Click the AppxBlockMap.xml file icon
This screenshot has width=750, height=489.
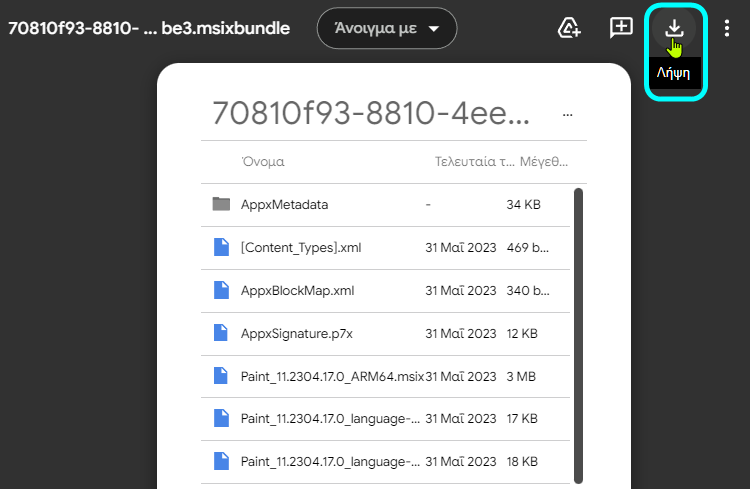(221, 290)
